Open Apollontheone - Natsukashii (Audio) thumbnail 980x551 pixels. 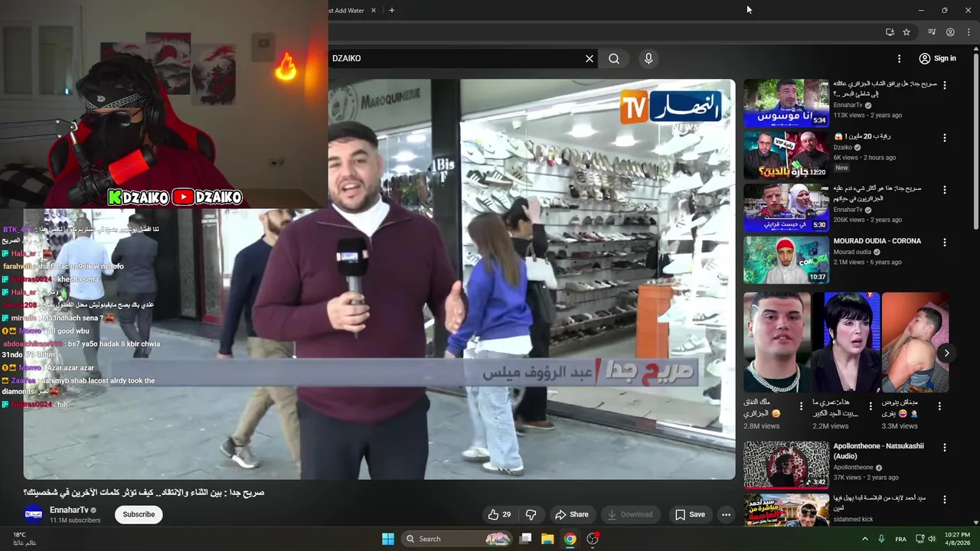coord(786,465)
